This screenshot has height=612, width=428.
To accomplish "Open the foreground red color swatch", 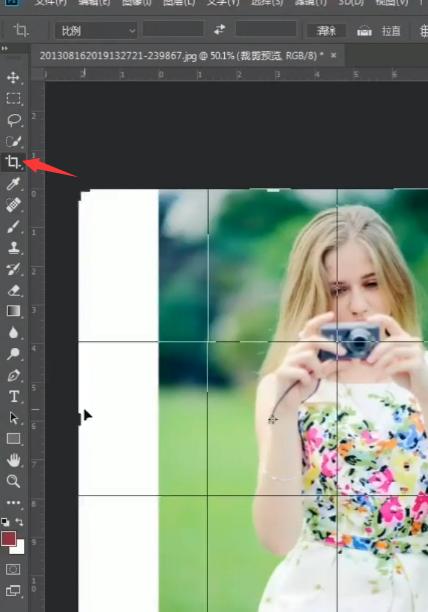I will click(9, 539).
